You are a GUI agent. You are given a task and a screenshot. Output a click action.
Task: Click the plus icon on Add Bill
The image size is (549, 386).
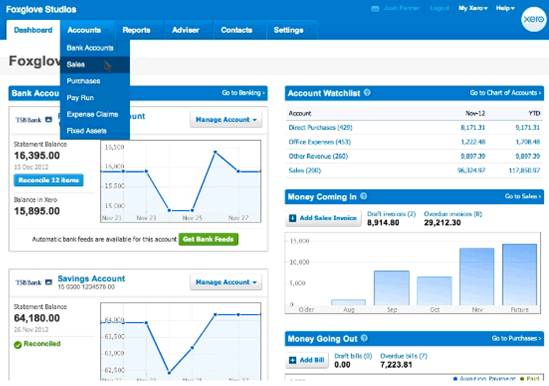[x=292, y=360]
